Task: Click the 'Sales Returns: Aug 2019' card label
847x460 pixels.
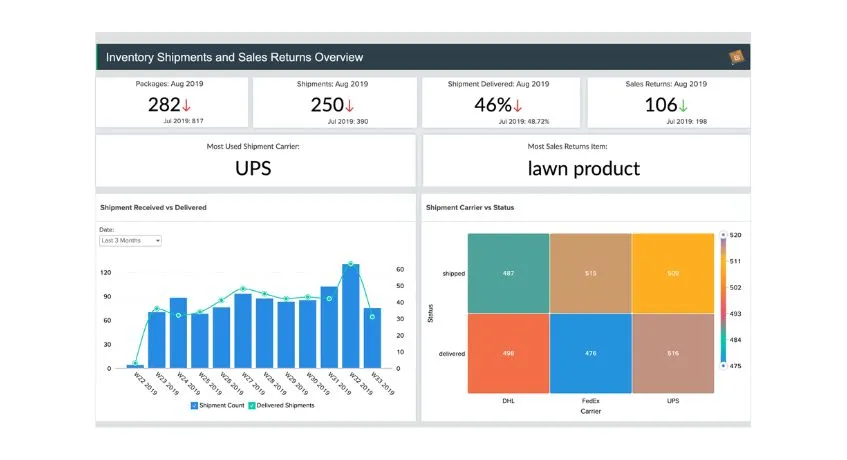Action: (x=666, y=84)
